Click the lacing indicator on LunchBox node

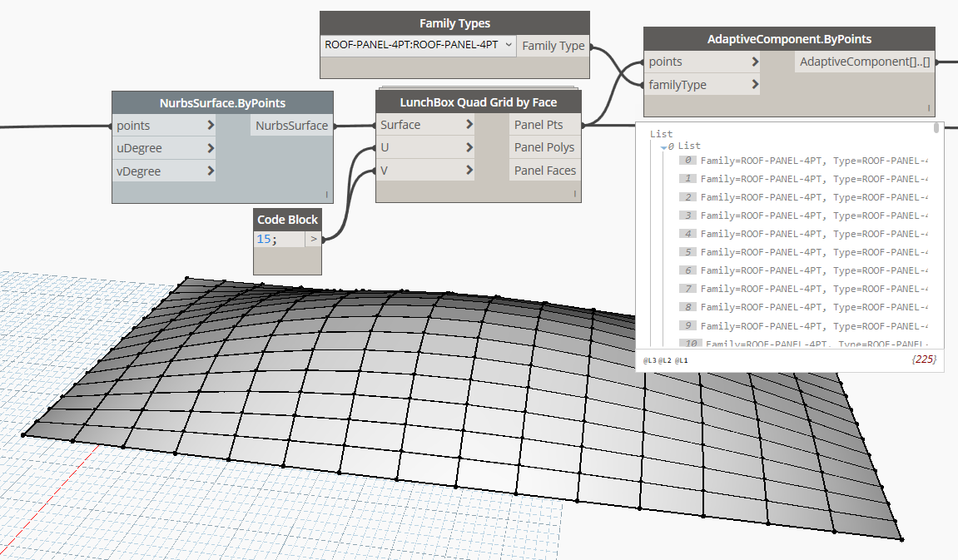click(x=574, y=195)
